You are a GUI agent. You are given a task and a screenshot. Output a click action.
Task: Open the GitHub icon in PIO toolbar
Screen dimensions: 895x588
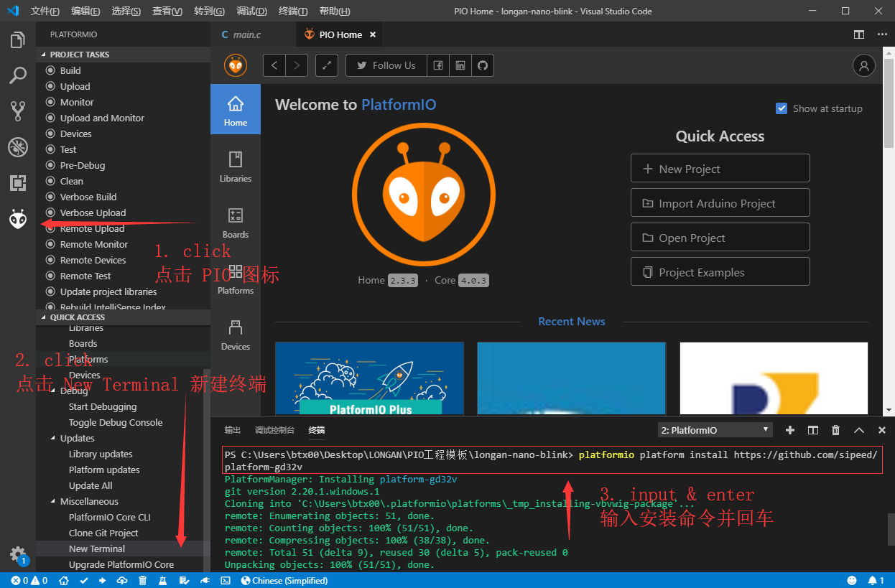(x=483, y=65)
